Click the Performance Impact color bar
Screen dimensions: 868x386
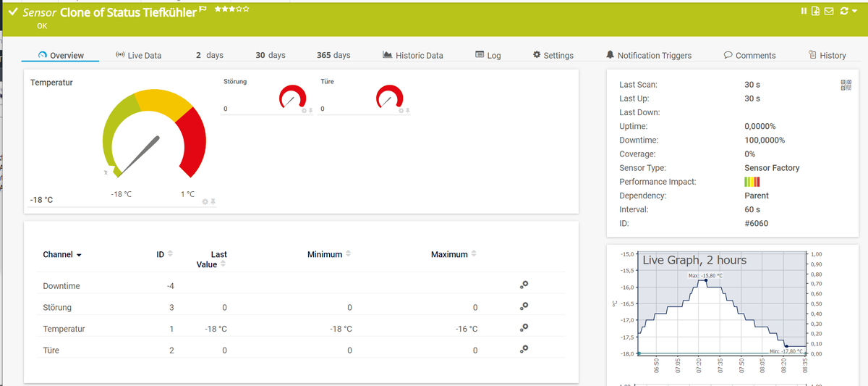[752, 182]
